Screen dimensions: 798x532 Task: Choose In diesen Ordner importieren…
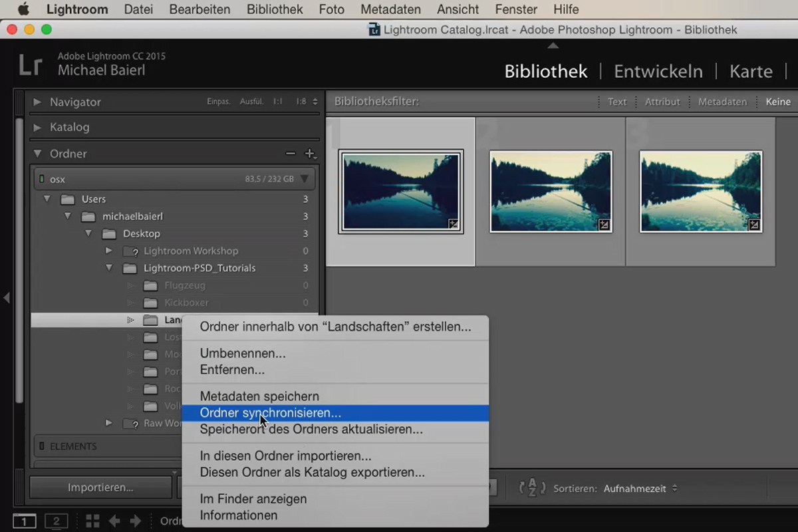[335, 456]
